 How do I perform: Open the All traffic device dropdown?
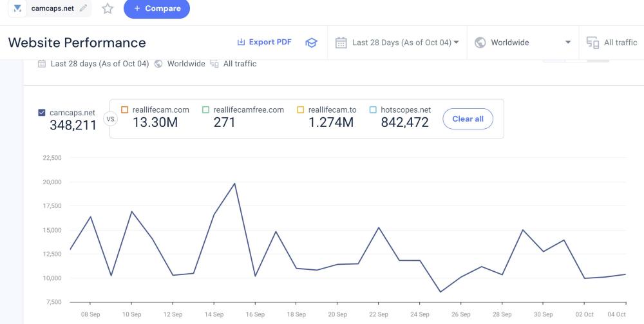pyautogui.click(x=620, y=43)
